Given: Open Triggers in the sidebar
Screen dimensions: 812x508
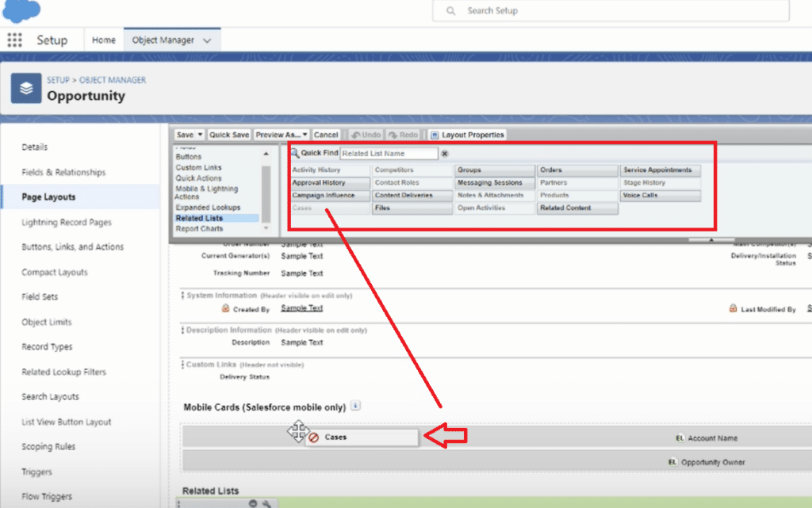Looking at the screenshot, I should click(x=36, y=472).
